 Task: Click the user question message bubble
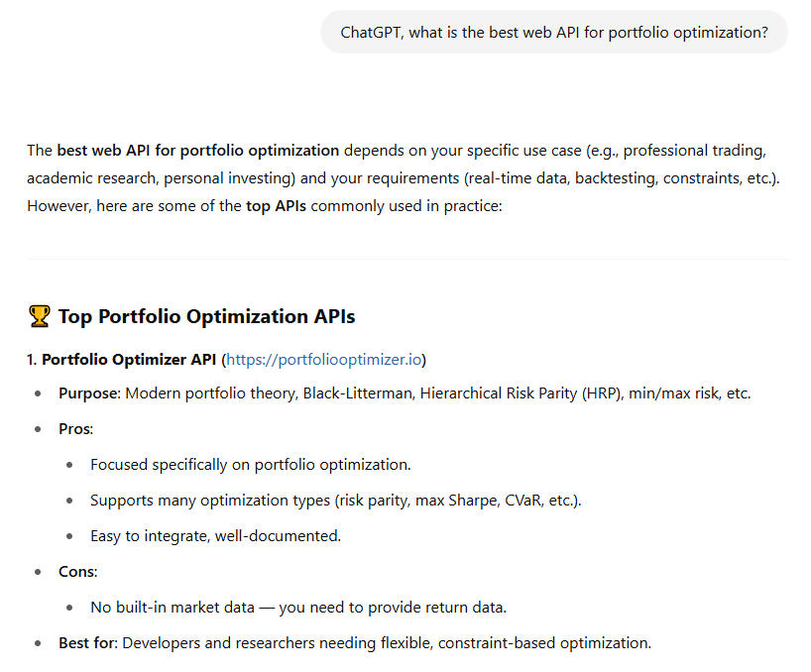pos(554,32)
